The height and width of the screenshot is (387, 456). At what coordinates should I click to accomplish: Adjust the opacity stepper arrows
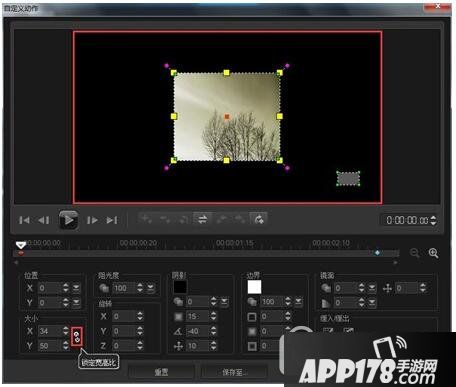[140, 288]
